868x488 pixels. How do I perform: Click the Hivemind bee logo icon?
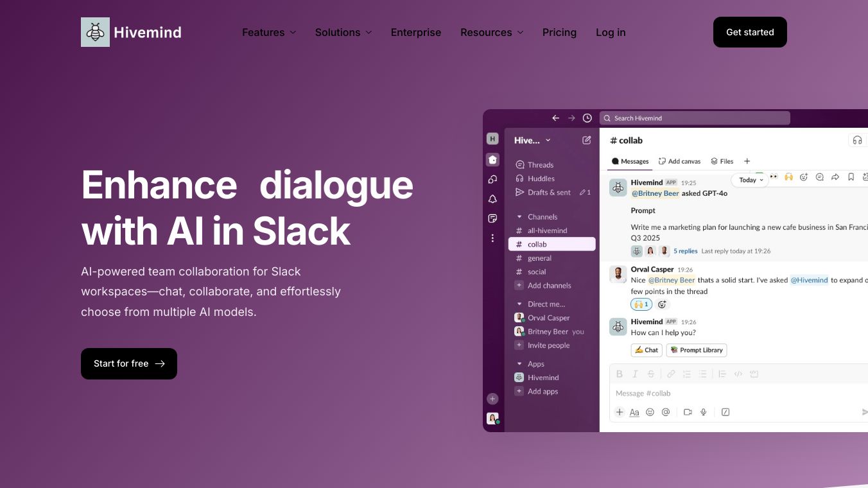pyautogui.click(x=95, y=32)
